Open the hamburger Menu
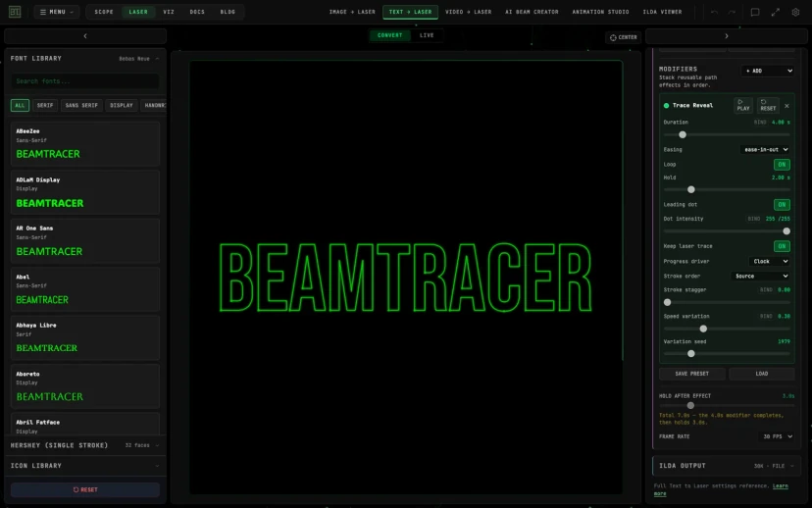Screen dimensions: 812x508 [x=57, y=12]
